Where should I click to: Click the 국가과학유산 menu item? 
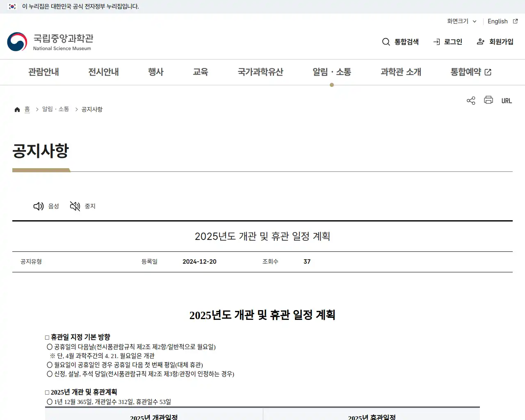260,72
